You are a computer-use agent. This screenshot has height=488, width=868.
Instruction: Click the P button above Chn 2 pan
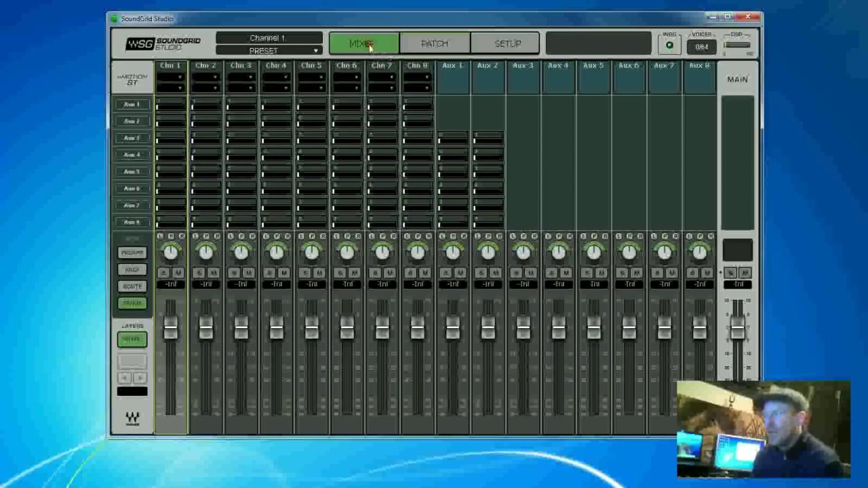[x=206, y=236]
